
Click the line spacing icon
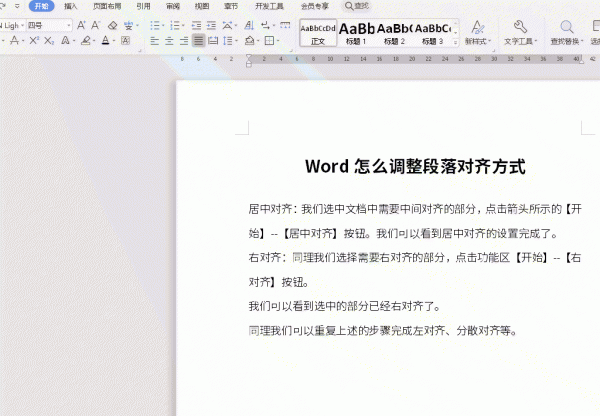tap(228, 41)
